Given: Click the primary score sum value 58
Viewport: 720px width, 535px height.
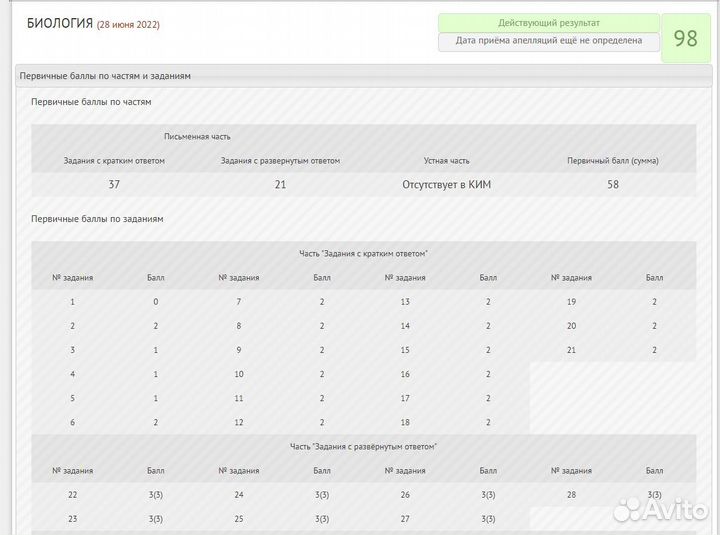Looking at the screenshot, I should point(612,185).
